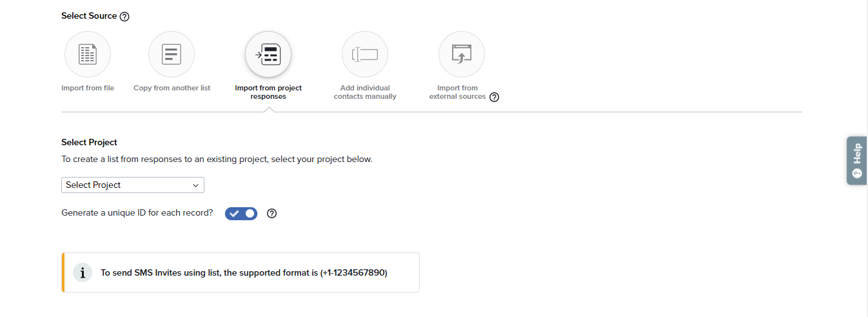Click help icon next to external sources
Viewport: 868px width, 317px height.
[x=495, y=97]
